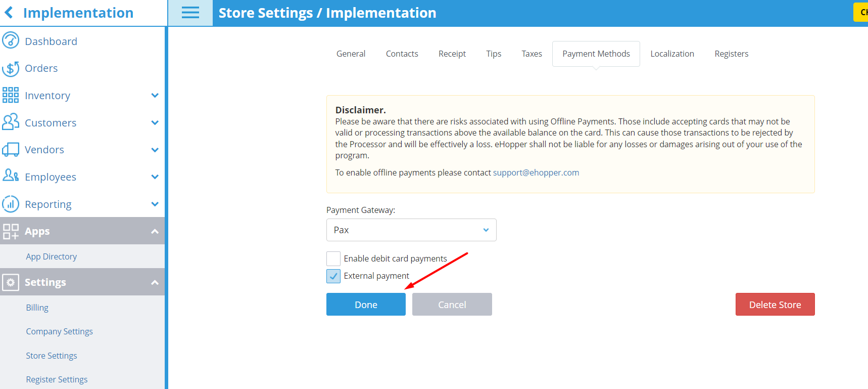This screenshot has height=389, width=868.
Task: Open the Payment Gateway Pax dropdown
Action: [411, 230]
